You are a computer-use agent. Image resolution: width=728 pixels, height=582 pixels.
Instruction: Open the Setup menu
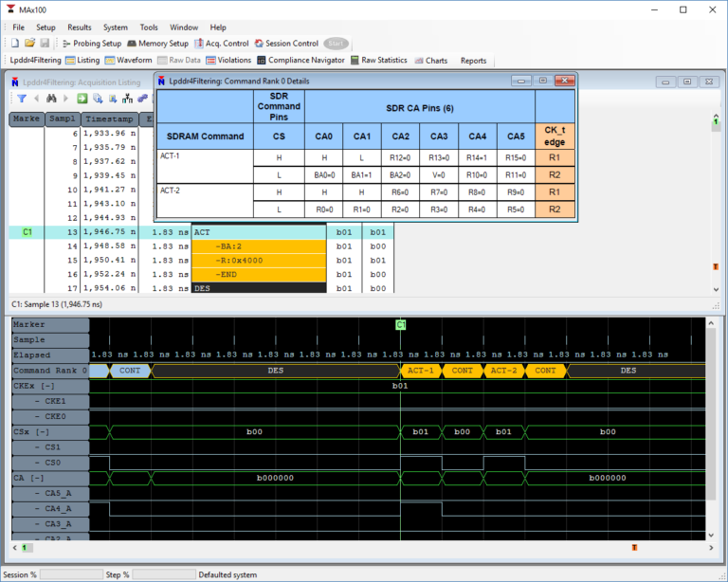tap(45, 27)
